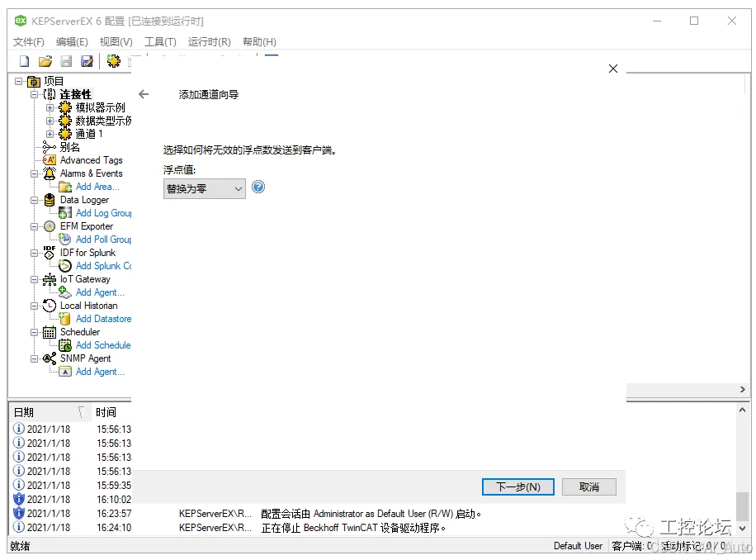Select the Scheduler calendar icon
Viewport: 756px width, 560px height.
pos(50,332)
